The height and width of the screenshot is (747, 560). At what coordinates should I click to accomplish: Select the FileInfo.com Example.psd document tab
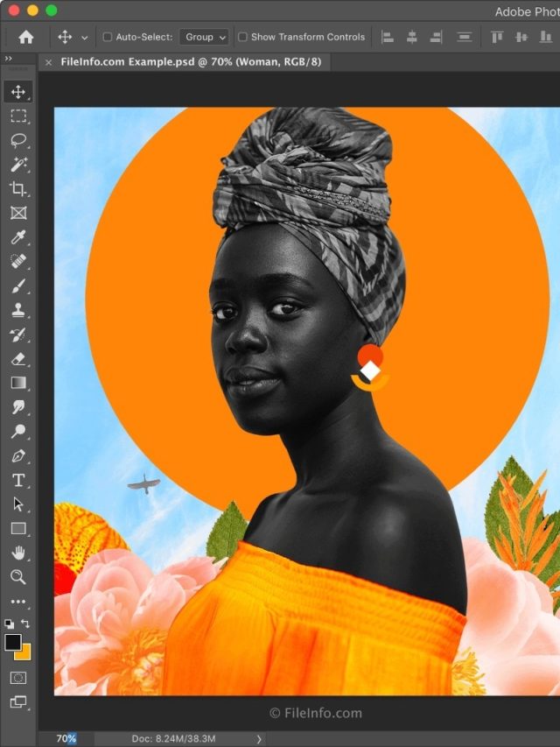[191, 62]
